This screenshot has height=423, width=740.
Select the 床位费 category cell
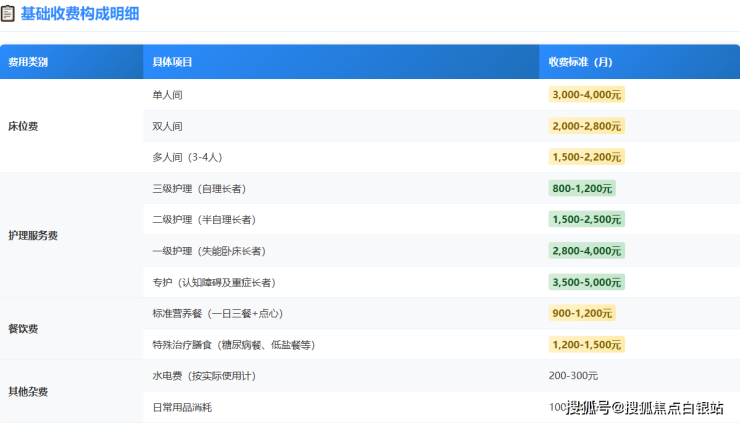23,126
